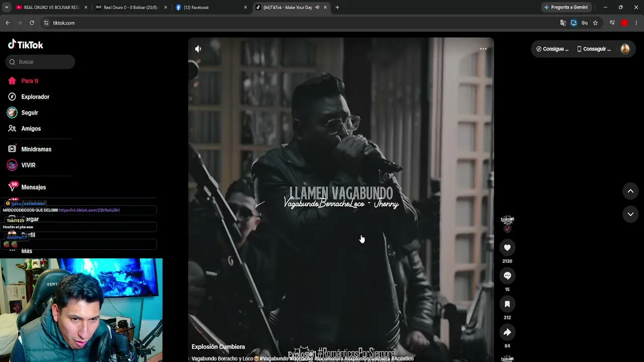Click the Conseguir app button

(594, 49)
